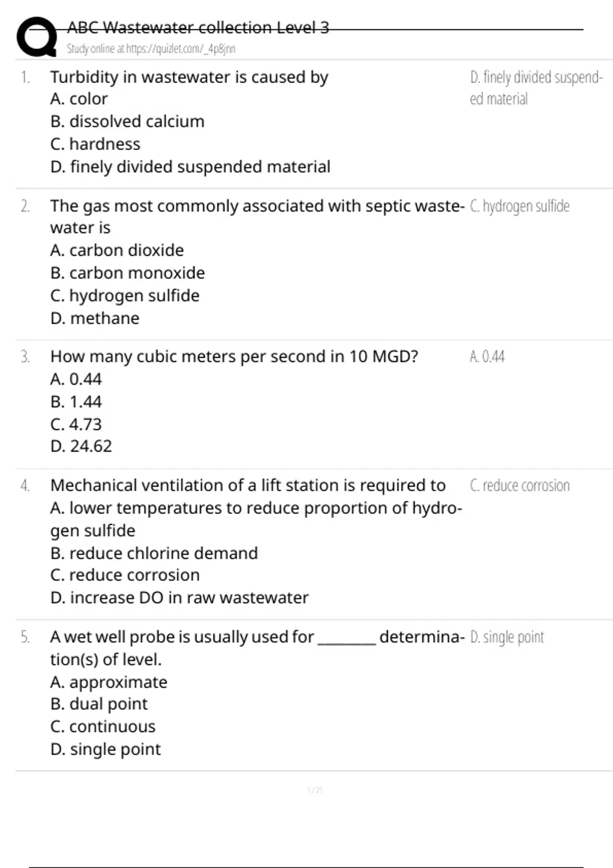Viewport: 613px width, 868px height.
Task: Select C. reduce corrosion option
Action: point(125,575)
